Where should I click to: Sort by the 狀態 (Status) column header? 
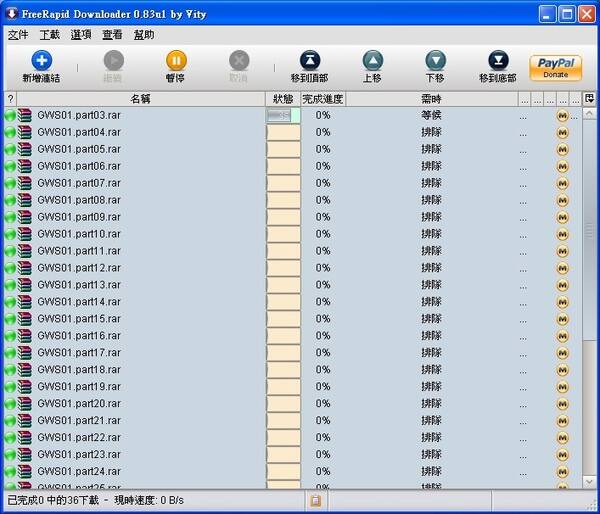point(283,99)
